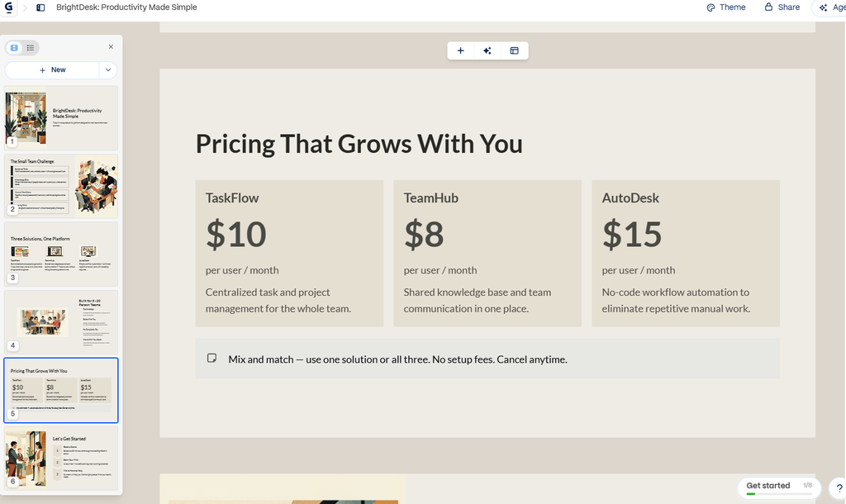Screen dimensions: 846x504
Task: Open the Theme palette
Action: click(726, 7)
